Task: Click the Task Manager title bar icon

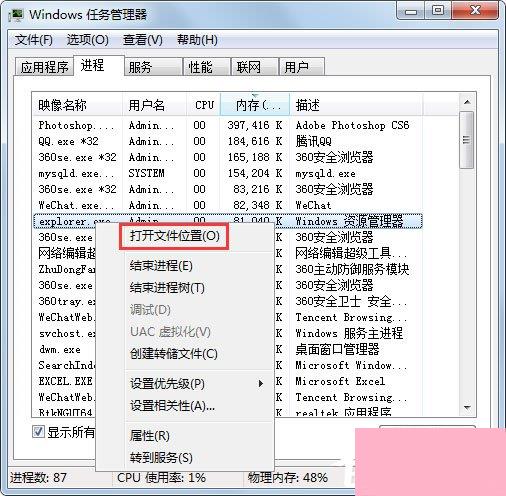Action: (x=16, y=15)
